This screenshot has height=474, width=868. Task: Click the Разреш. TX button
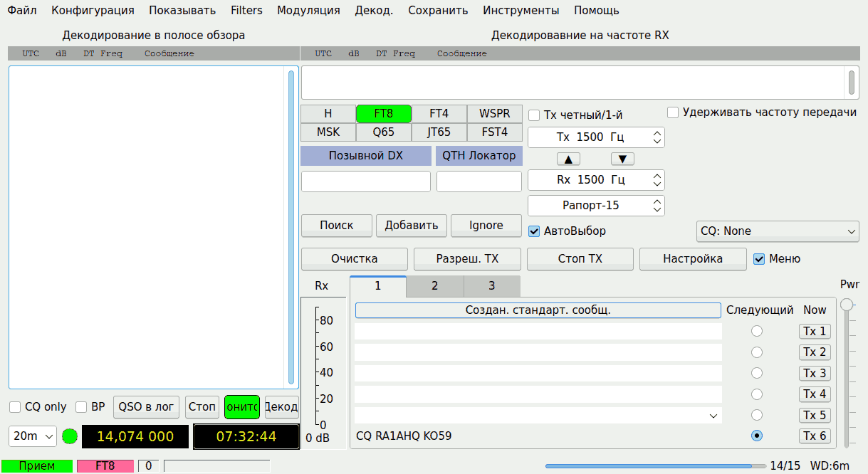pyautogui.click(x=467, y=259)
